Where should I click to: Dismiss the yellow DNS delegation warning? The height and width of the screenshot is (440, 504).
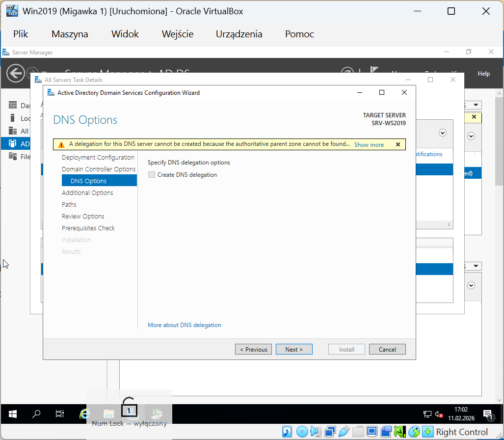(398, 144)
